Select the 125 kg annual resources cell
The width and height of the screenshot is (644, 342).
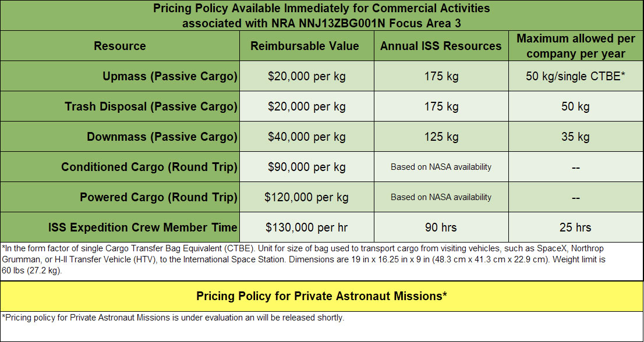(441, 137)
